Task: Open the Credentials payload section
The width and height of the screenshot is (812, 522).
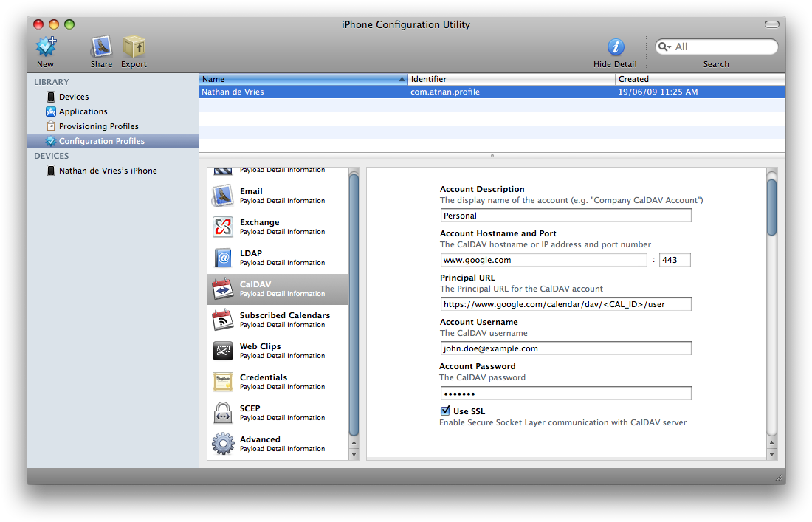Action: 278,382
